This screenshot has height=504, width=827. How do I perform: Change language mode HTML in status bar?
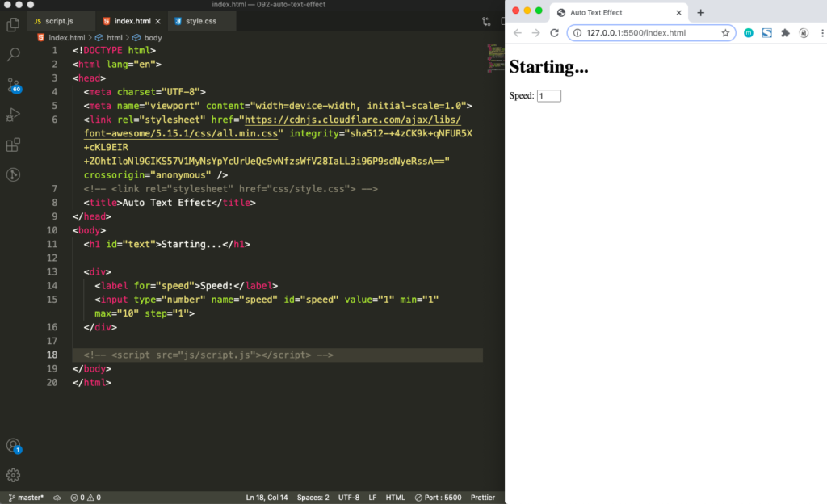pyautogui.click(x=395, y=498)
